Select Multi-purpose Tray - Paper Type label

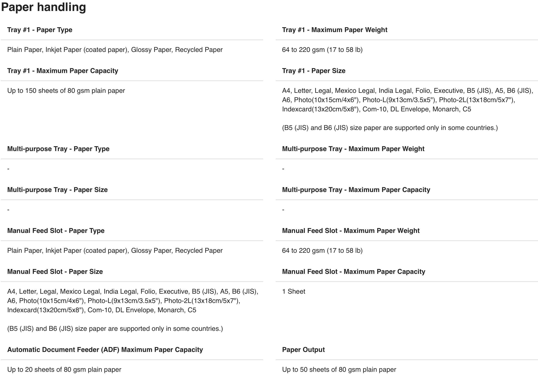coord(58,149)
